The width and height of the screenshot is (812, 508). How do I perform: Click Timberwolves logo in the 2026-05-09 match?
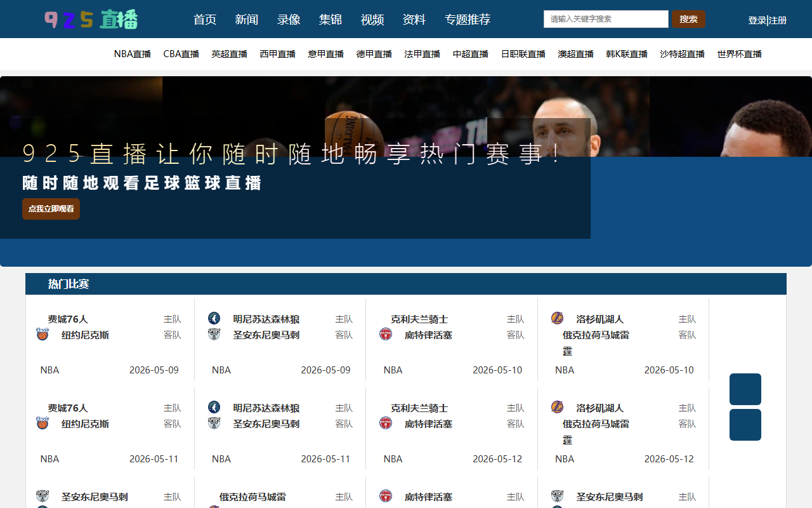click(214, 318)
